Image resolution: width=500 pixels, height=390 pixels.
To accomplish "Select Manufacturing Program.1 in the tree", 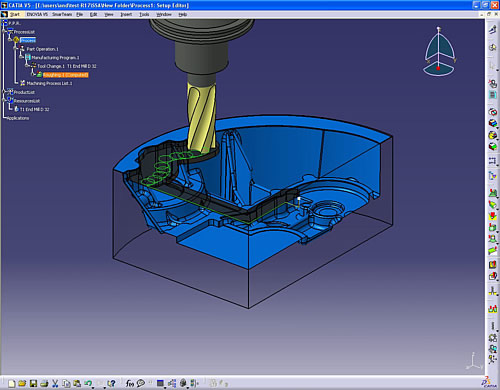I will point(55,57).
